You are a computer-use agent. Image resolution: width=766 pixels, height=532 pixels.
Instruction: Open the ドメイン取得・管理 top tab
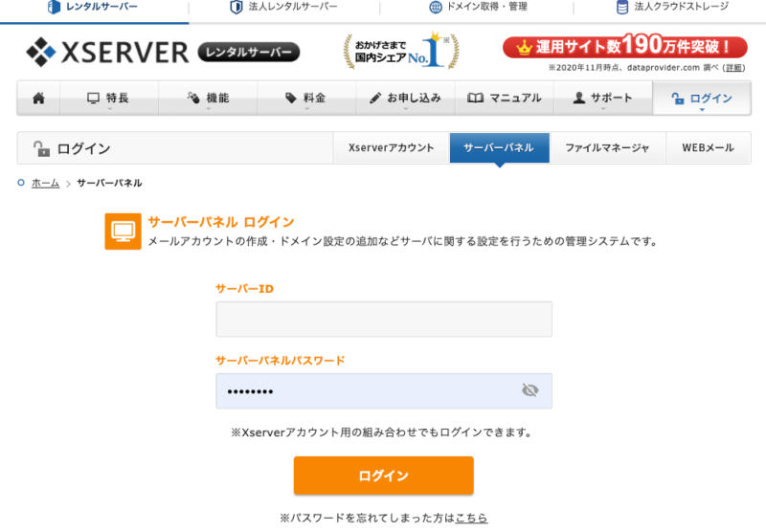click(x=478, y=8)
